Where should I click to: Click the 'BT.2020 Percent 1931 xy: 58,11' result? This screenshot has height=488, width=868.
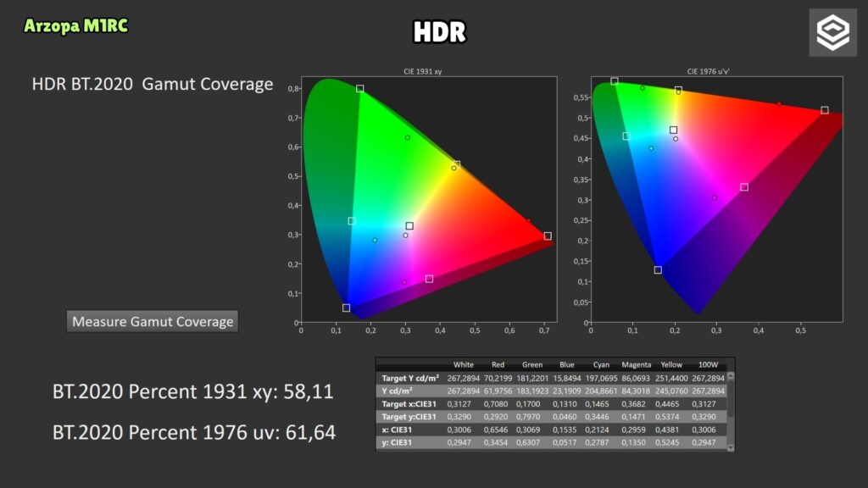pyautogui.click(x=193, y=391)
